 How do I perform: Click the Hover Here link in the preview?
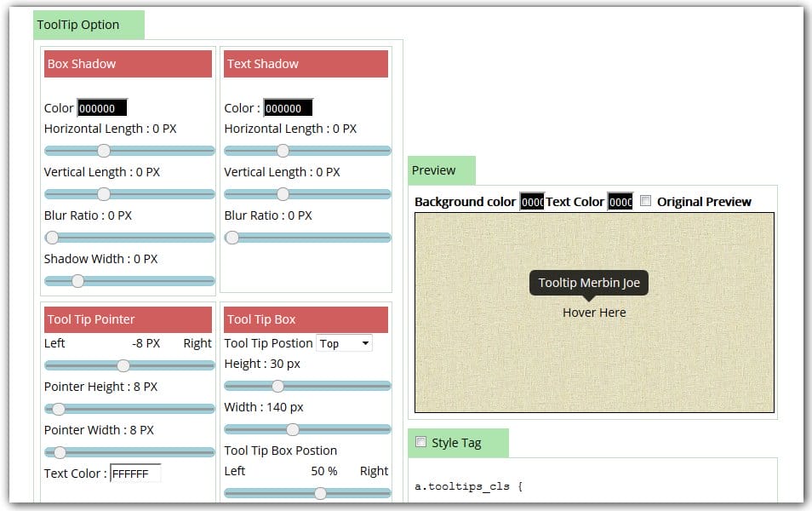(x=593, y=313)
